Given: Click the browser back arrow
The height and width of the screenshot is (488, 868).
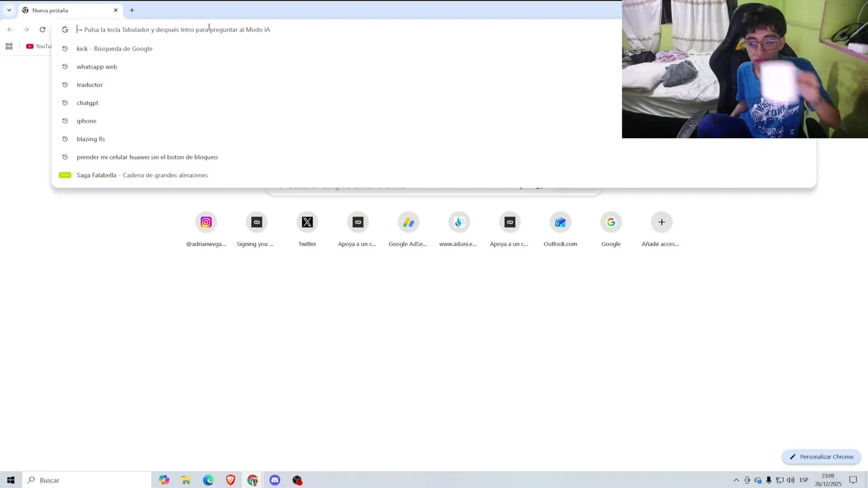Looking at the screenshot, I should pos(10,29).
